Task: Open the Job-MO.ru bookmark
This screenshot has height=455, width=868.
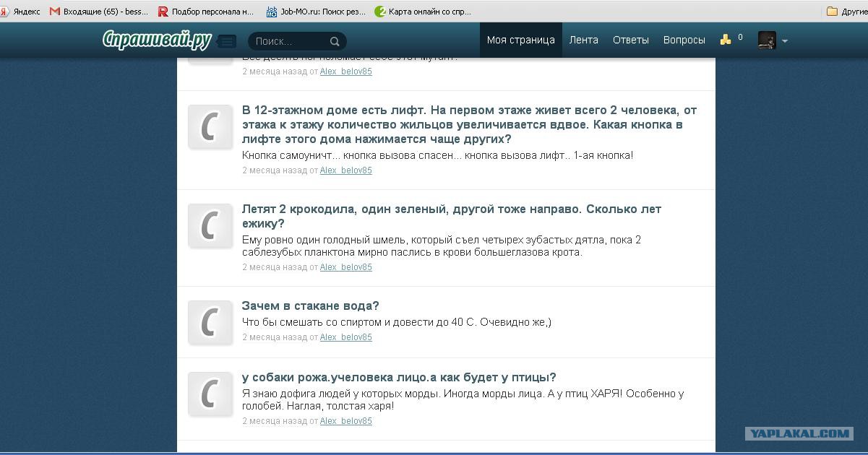Action: point(316,12)
